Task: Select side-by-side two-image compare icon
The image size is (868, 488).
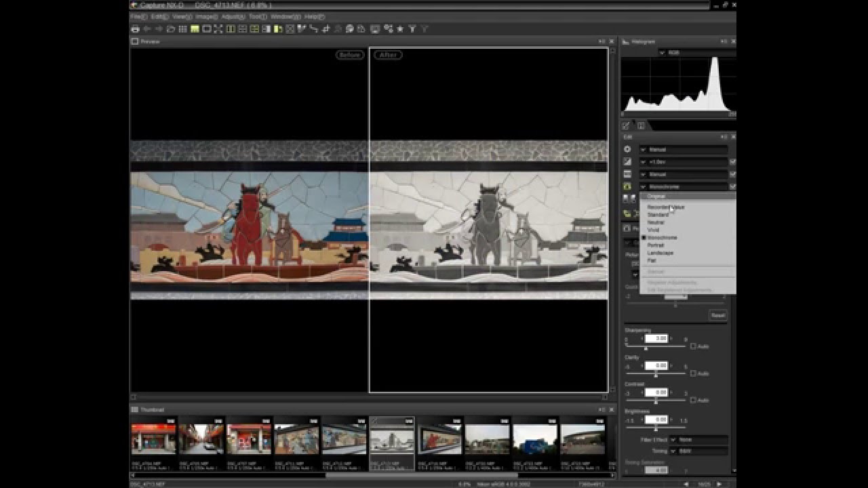Action: [x=231, y=29]
